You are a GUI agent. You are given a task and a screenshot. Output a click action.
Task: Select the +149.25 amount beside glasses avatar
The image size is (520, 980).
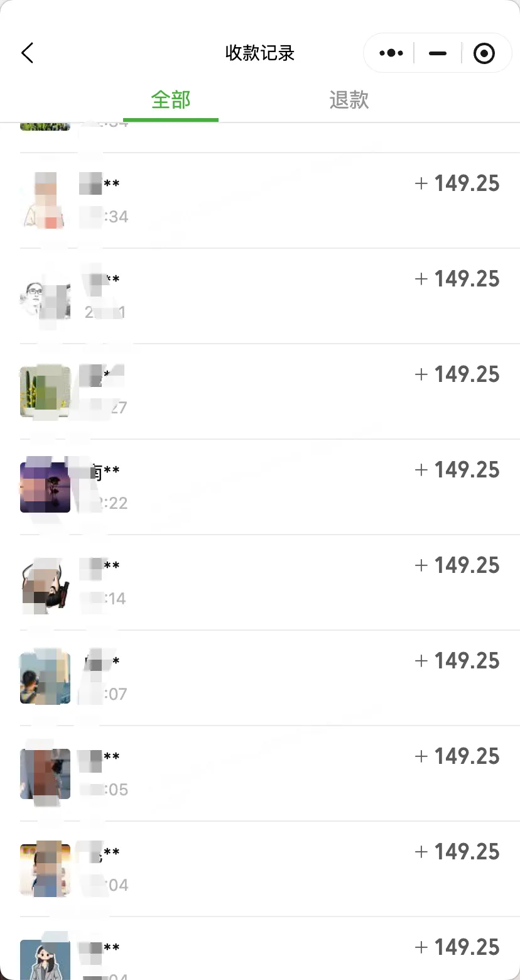(457, 279)
